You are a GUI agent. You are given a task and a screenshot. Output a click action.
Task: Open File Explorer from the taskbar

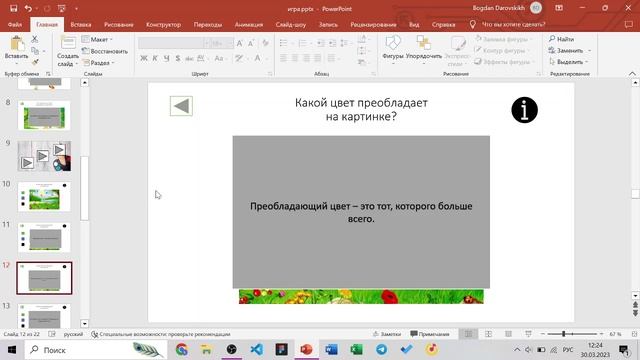[207, 349]
